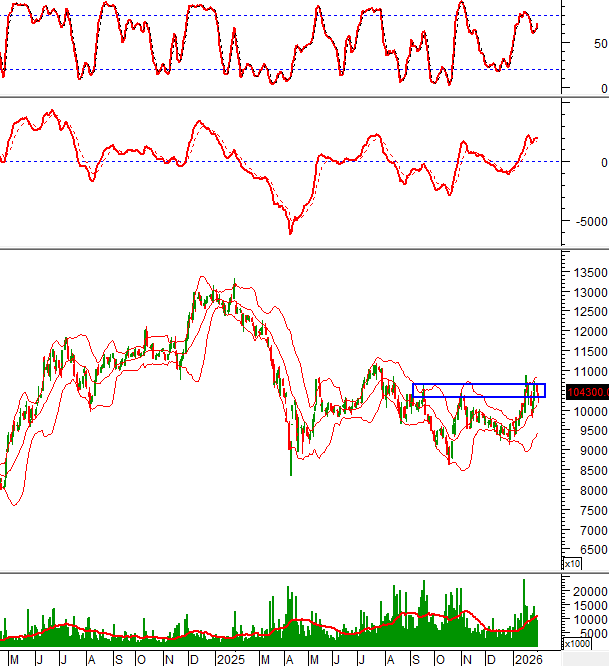Click the x10 price scale multiplier box
Image resolution: width=609 pixels, height=666 pixels.
572,564
